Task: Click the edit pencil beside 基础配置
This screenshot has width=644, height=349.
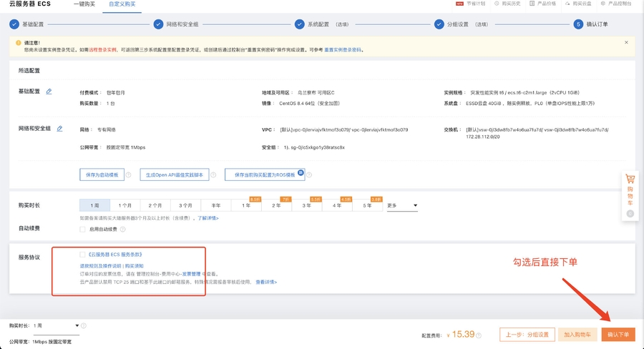Action: [49, 92]
